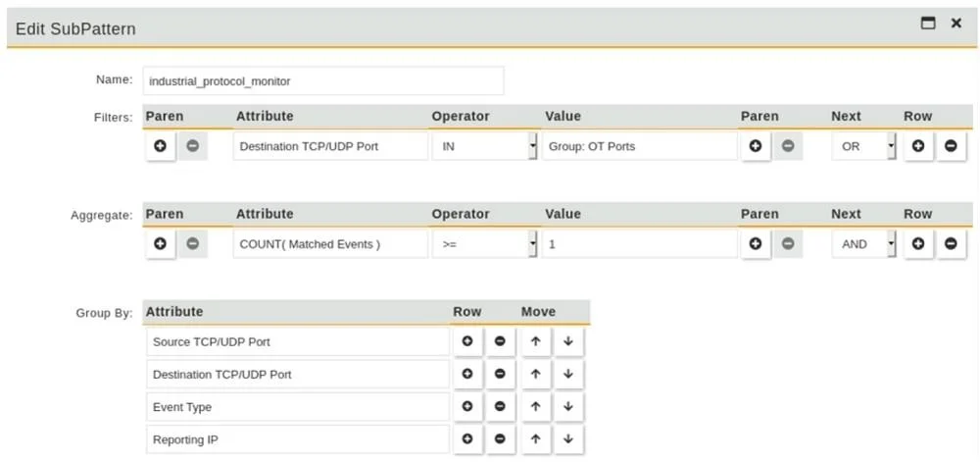Viewport: 980px width, 462px height.
Task: Open Aggregate Next dropdown showing AND
Action: [863, 244]
